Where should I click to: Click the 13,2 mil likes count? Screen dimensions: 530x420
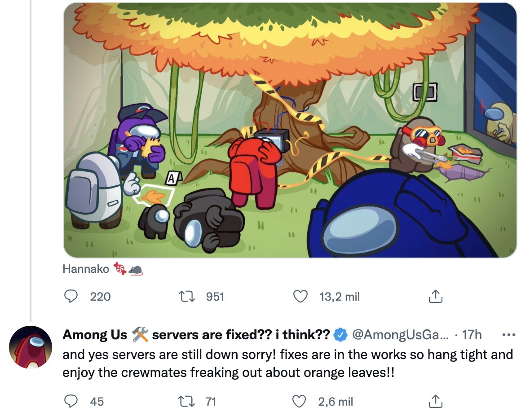(340, 296)
